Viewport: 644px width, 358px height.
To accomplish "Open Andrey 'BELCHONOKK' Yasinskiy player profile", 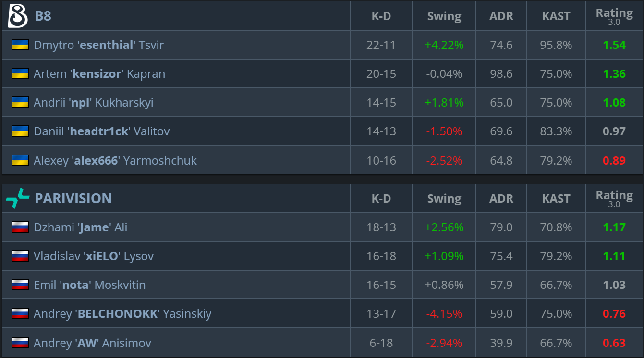I will 122,314.
